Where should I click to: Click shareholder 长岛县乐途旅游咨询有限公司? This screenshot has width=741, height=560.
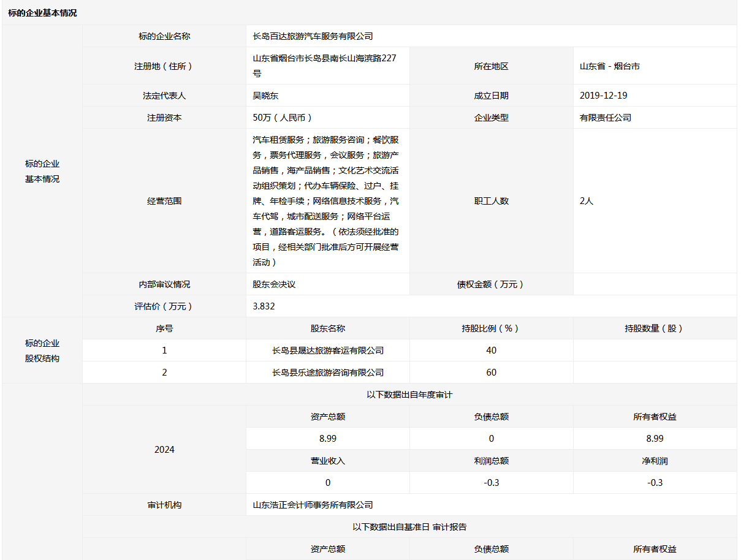pyautogui.click(x=328, y=373)
